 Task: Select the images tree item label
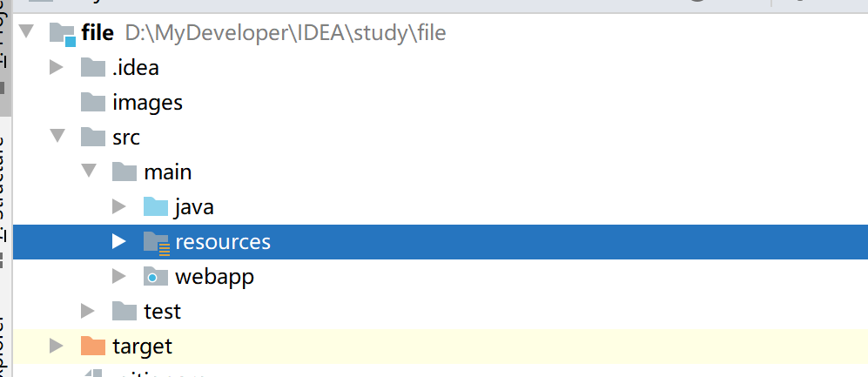click(x=147, y=103)
